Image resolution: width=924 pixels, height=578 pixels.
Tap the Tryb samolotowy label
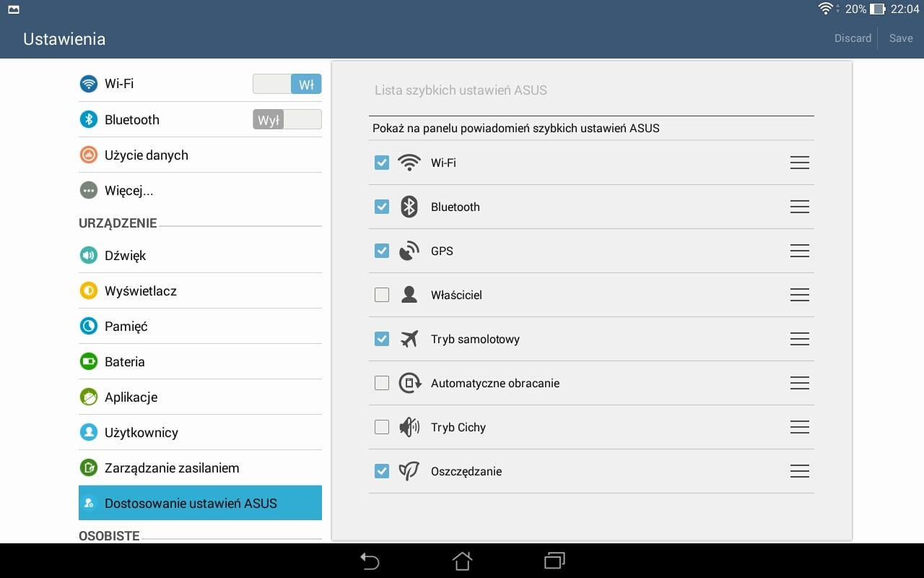475,339
